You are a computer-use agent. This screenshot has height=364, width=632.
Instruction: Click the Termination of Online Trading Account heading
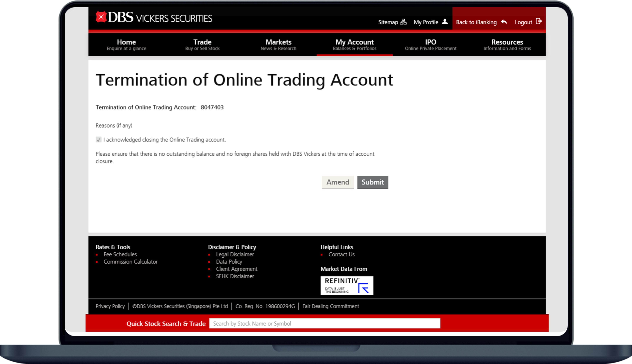244,80
